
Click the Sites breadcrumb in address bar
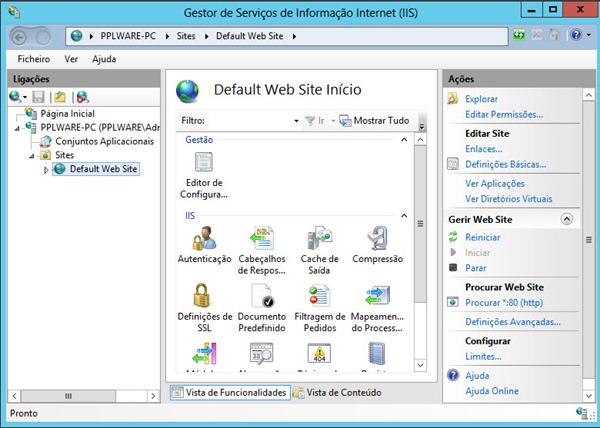pos(186,36)
